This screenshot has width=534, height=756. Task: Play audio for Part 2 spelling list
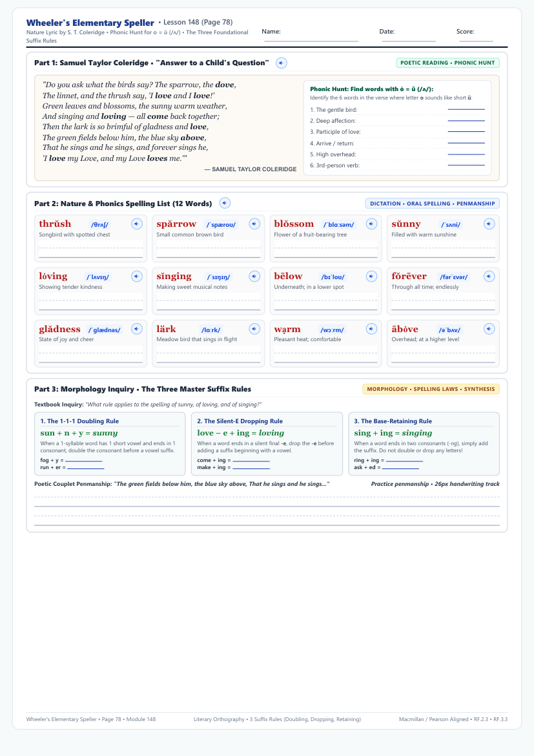[225, 203]
